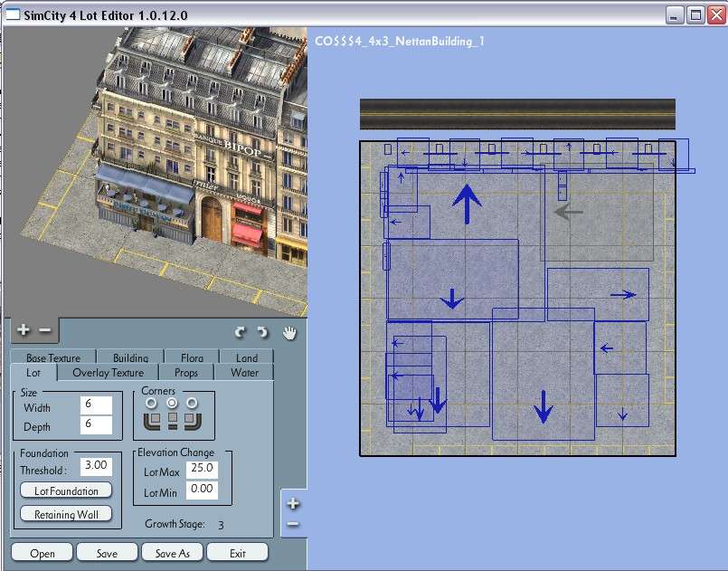Click the Lot Editor window title icon
Image resolution: width=728 pixels, height=571 pixels.
pos(12,14)
